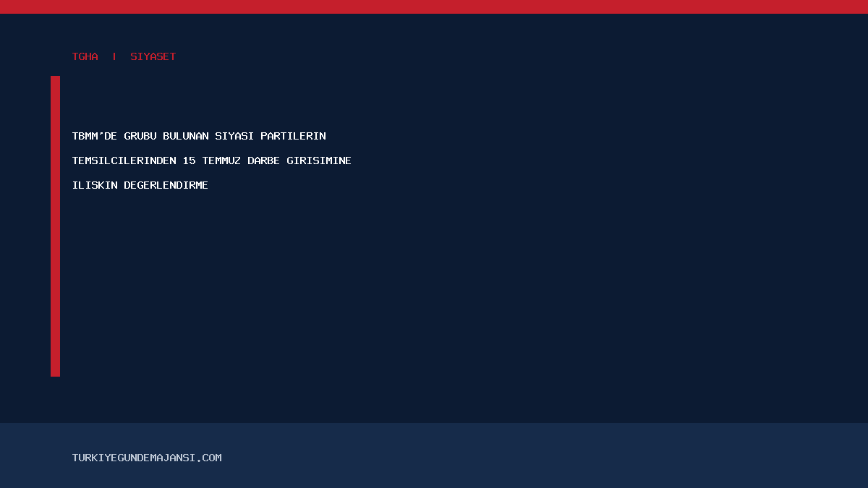The image size is (868, 488).
Task: Click the empty navy area below the headline
Action: tap(434, 304)
